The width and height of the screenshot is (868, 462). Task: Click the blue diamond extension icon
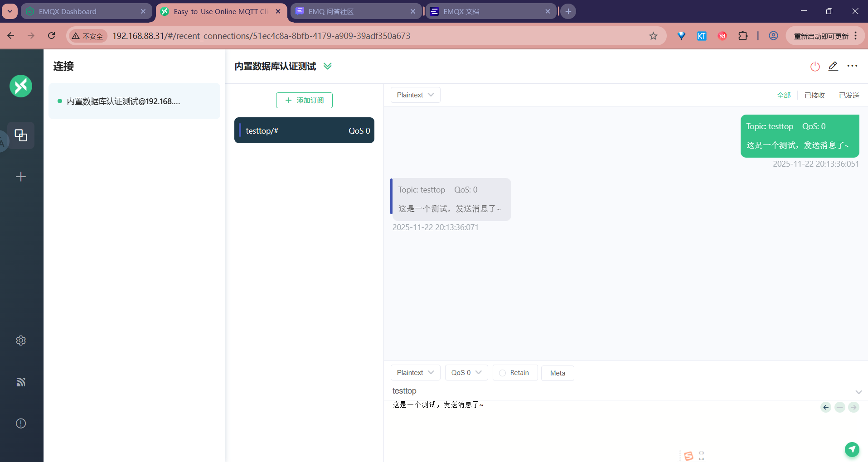(x=681, y=36)
